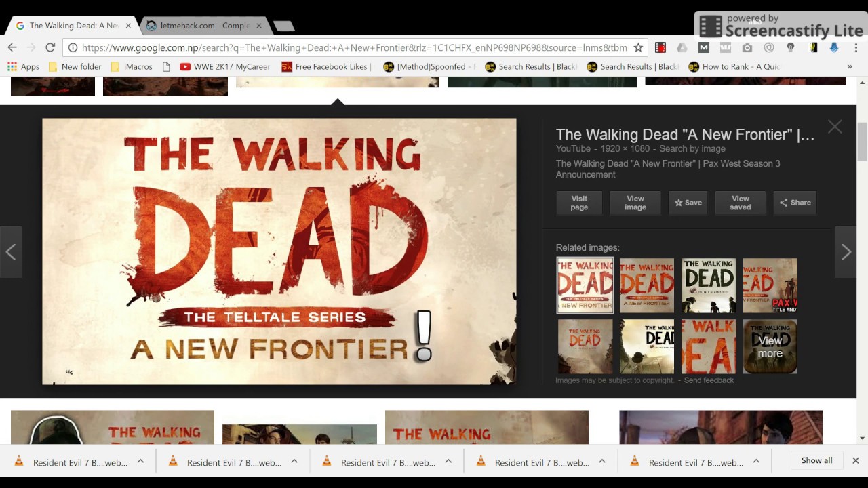
Task: Click the View image button
Action: 635,203
